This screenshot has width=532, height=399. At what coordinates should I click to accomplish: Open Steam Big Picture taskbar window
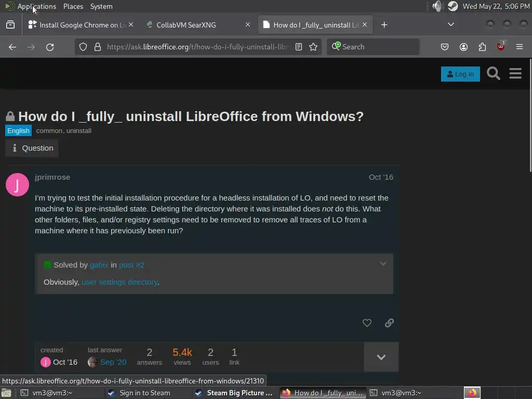pos(235,393)
